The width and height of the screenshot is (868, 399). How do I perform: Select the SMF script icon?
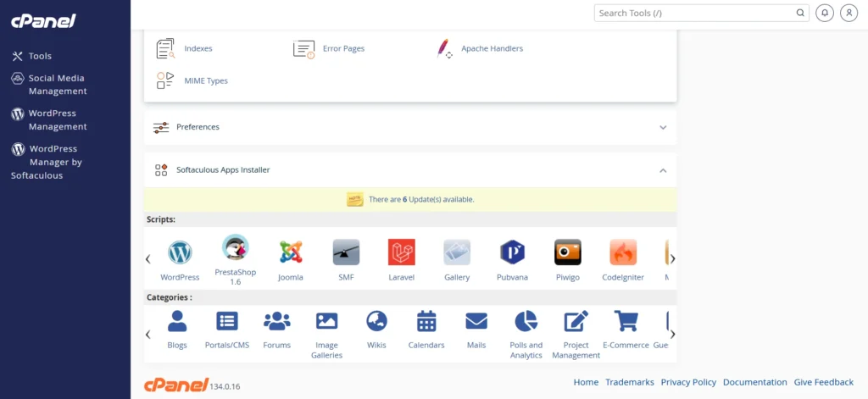click(x=346, y=252)
